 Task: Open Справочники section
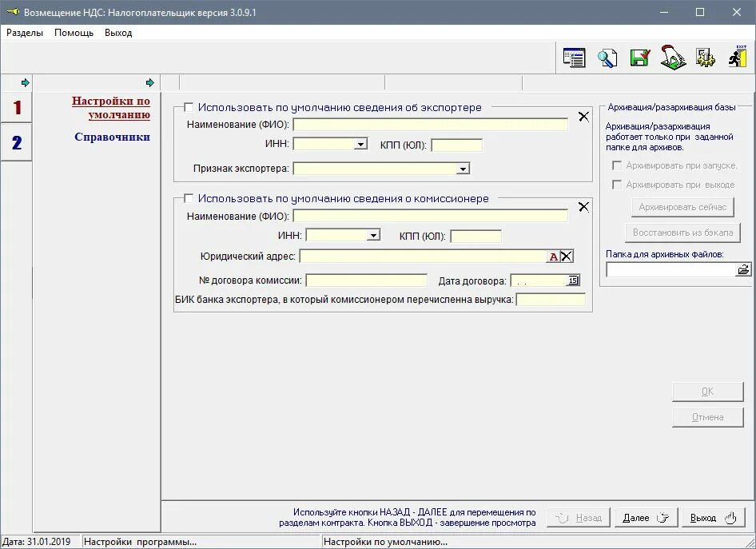click(x=113, y=137)
